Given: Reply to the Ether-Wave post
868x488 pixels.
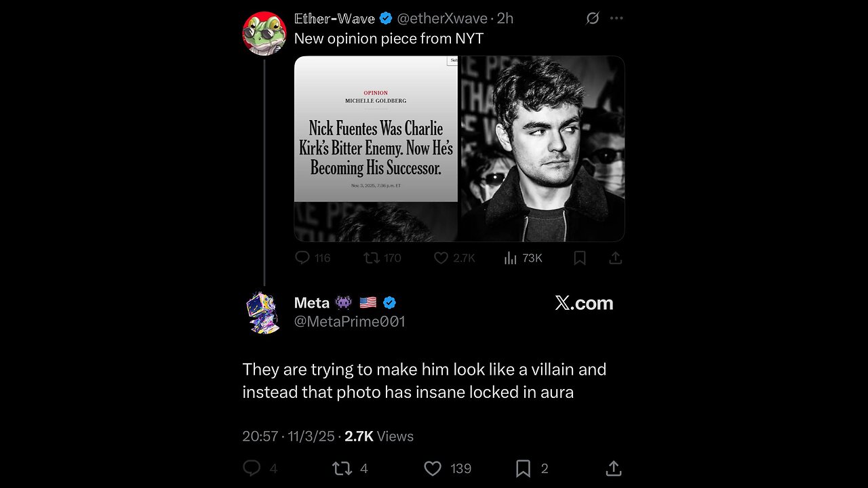Looking at the screenshot, I should coord(303,258).
